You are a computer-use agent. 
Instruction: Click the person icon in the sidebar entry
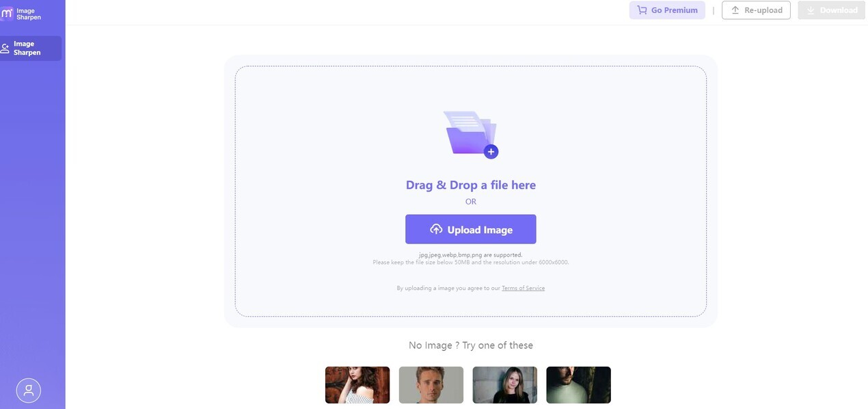click(x=5, y=49)
